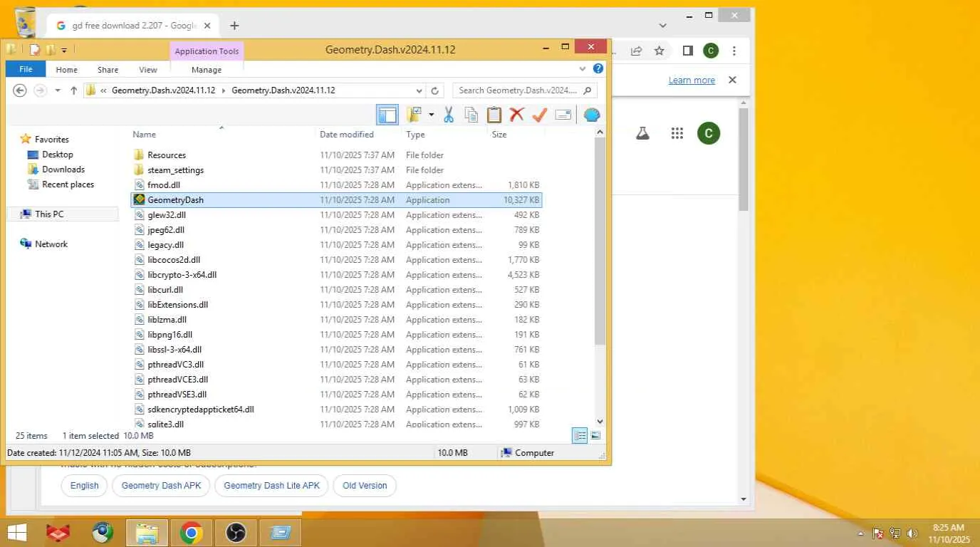Go up one folder level with the up arrow
This screenshot has height=547, width=980.
tap(73, 90)
